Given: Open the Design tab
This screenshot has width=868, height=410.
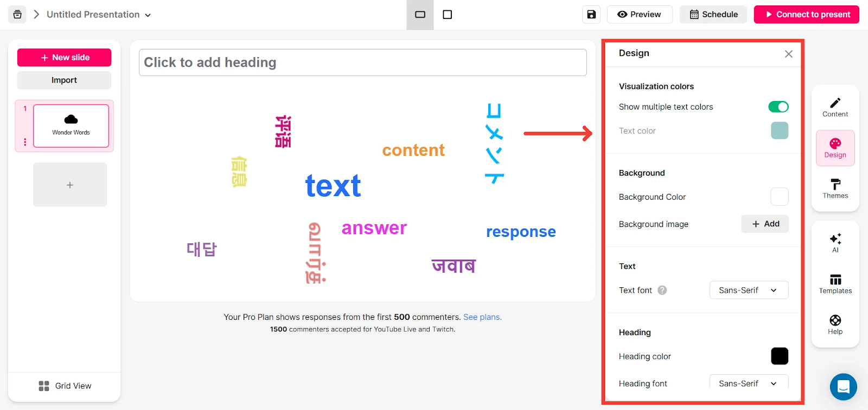Looking at the screenshot, I should click(835, 148).
